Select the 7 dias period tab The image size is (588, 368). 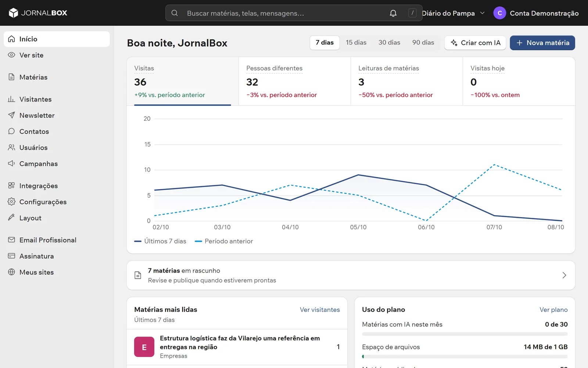pyautogui.click(x=325, y=43)
